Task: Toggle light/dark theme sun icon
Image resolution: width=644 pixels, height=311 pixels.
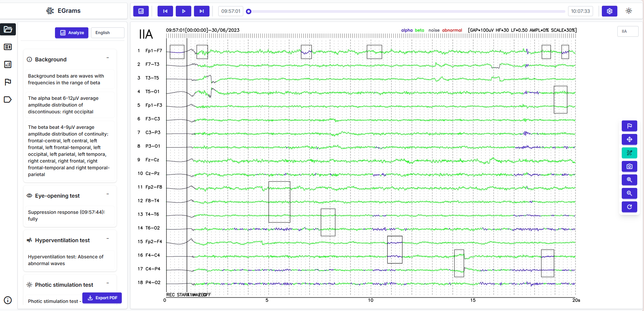Action: pos(628,11)
